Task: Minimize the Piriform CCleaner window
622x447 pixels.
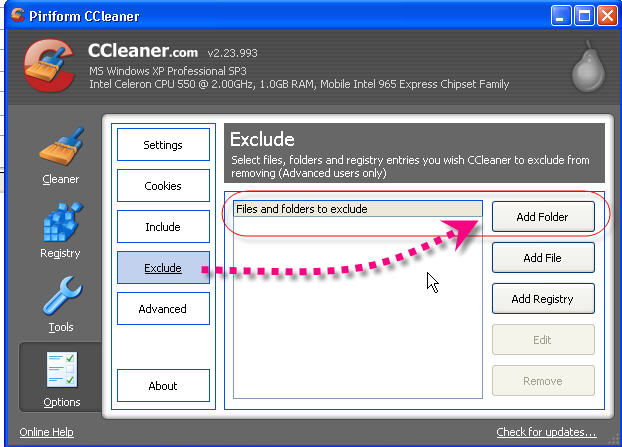Action: point(561,16)
